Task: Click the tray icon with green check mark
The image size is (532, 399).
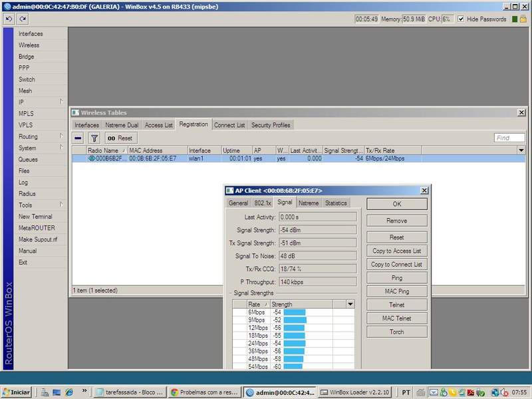Action: coord(480,392)
